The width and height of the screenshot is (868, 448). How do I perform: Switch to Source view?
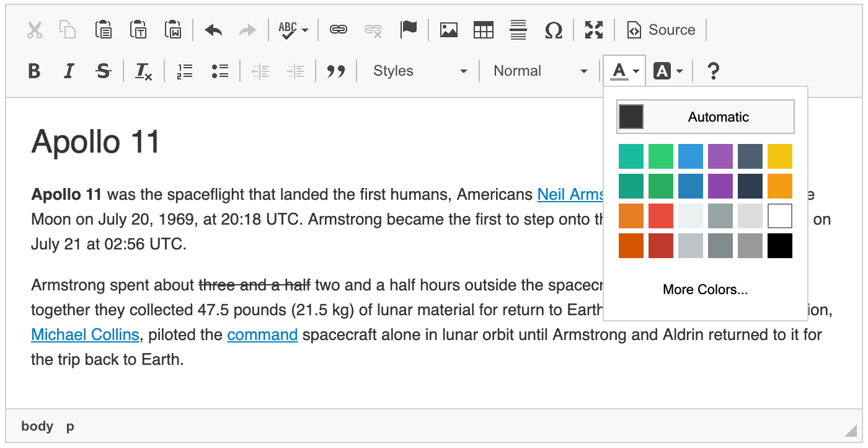tap(661, 30)
